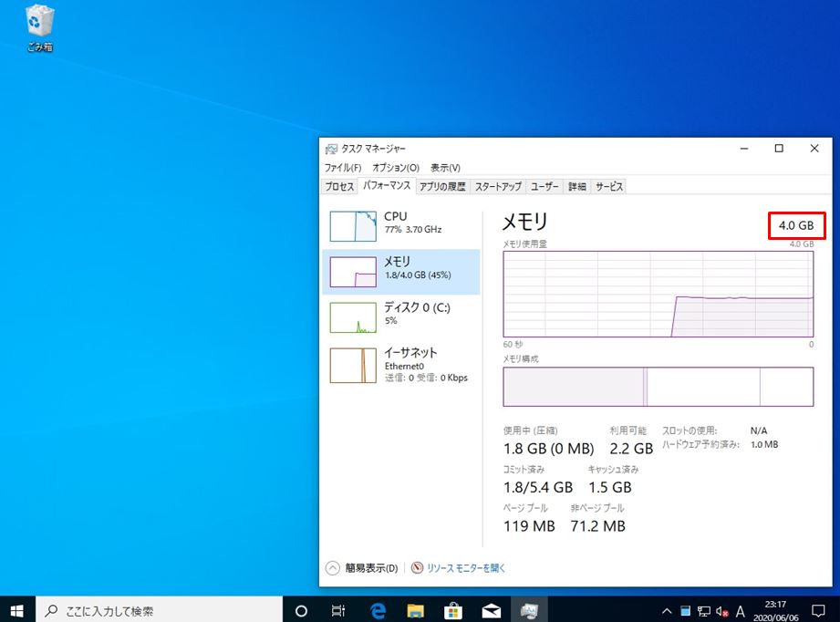840x622 pixels.
Task: Open File Explorer from taskbar
Action: coord(416,610)
